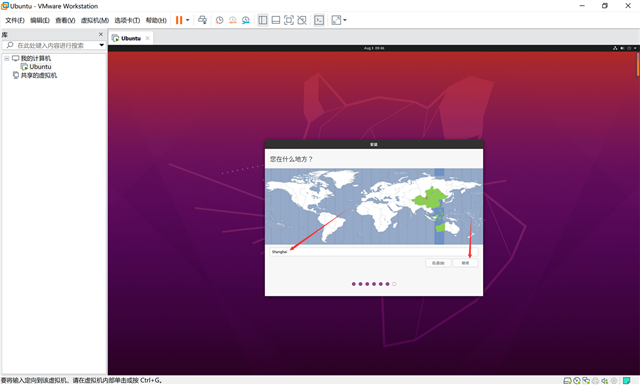This screenshot has width=640, height=385.
Task: Toggle the thumbnail bar view icon
Action: point(276,20)
